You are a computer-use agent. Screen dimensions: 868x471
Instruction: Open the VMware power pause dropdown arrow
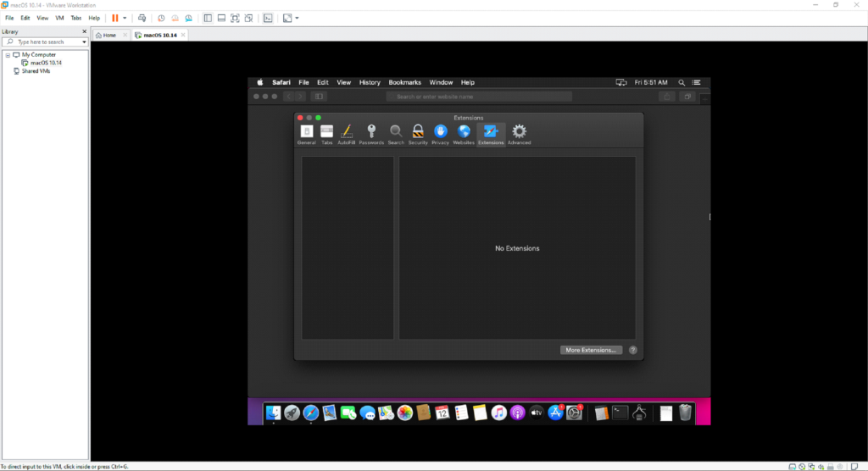point(125,18)
